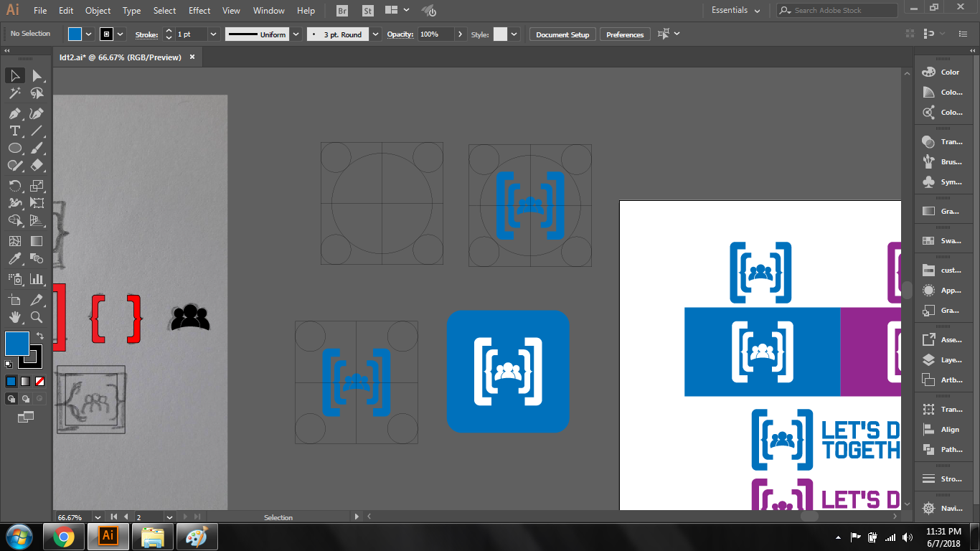This screenshot has width=980, height=551.
Task: Open the Effect menu
Action: point(199,11)
